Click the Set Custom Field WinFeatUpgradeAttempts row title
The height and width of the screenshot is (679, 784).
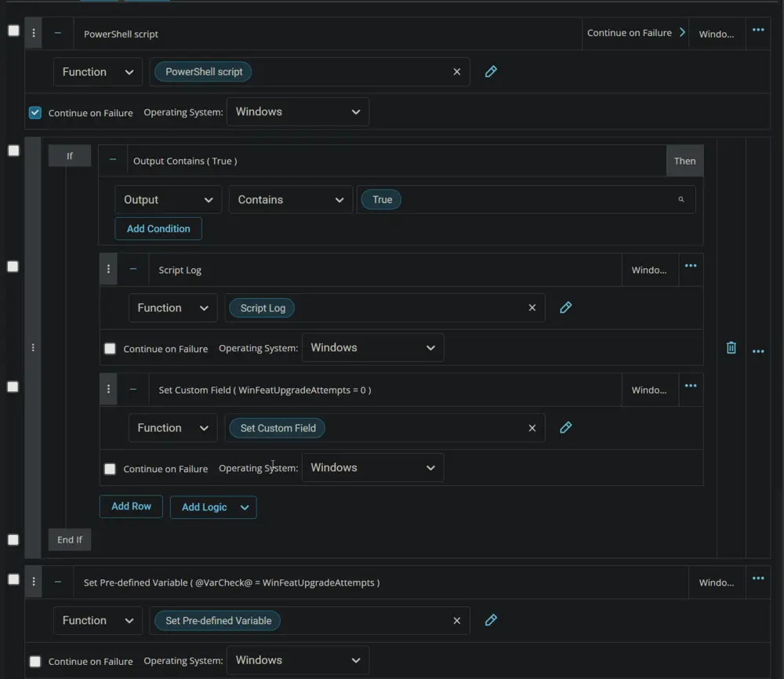click(x=265, y=390)
